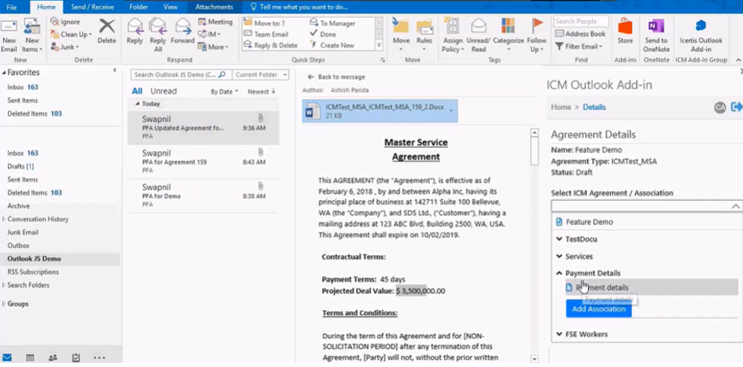Screen dimensions: 743x367
Task: Open the Junk dropdown
Action: click(65, 47)
